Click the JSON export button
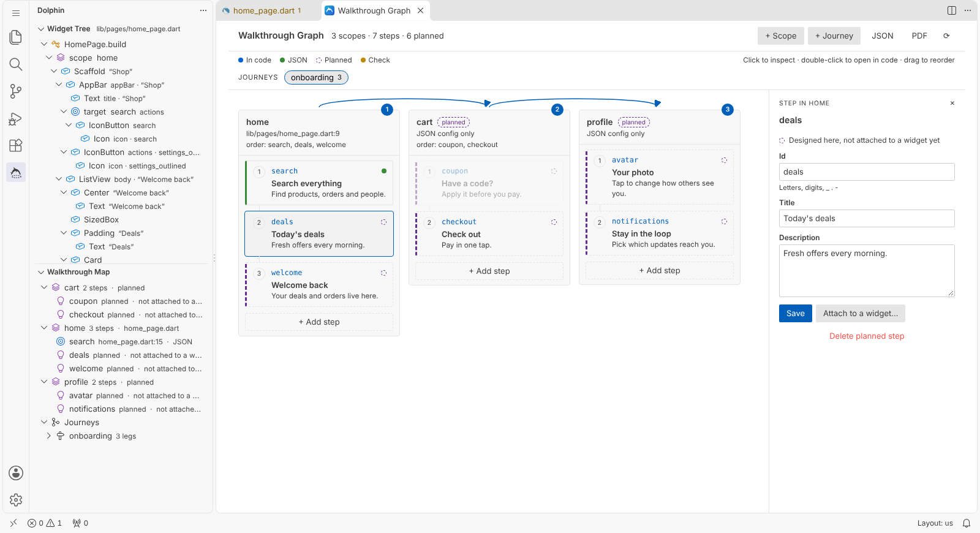This screenshot has width=980, height=533. 883,36
